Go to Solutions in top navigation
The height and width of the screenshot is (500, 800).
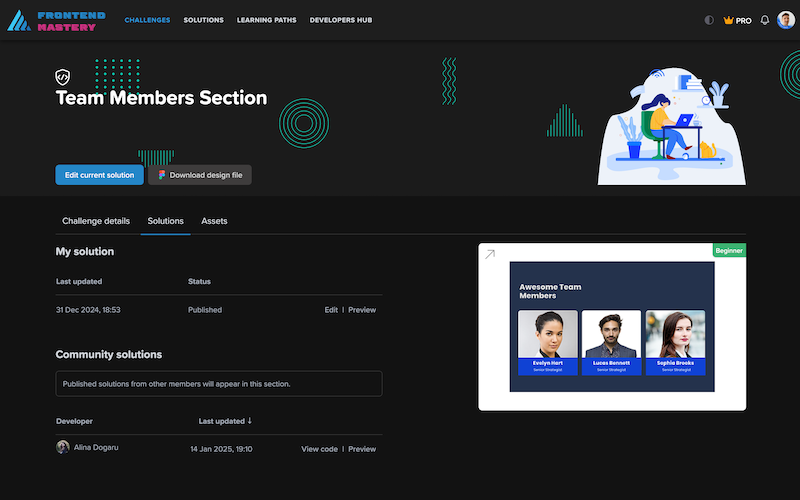(204, 20)
